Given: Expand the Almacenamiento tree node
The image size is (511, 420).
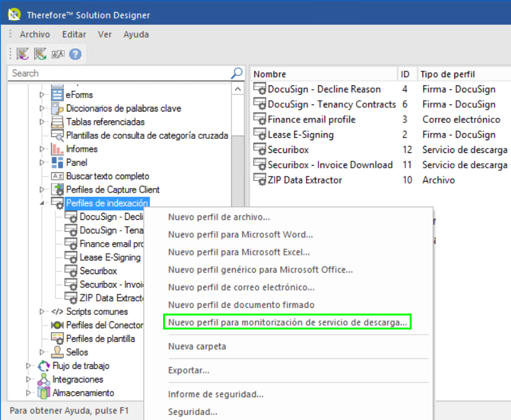Looking at the screenshot, I should (x=28, y=393).
